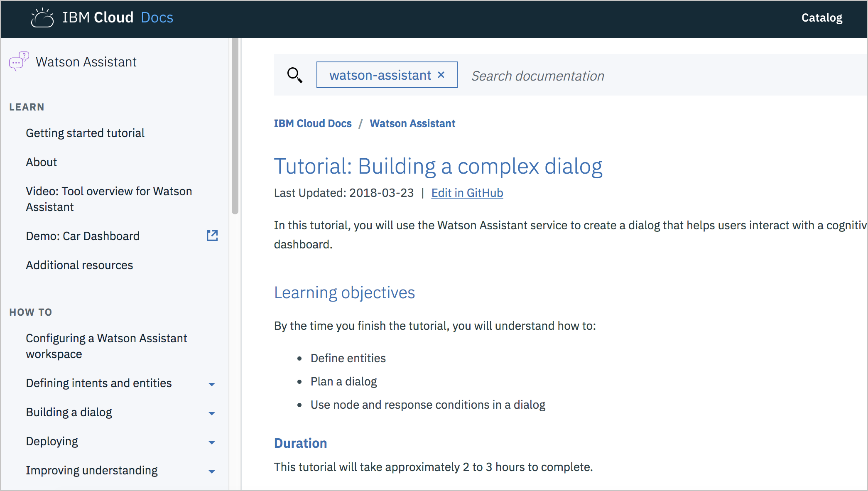Expand the Deploying section arrow
868x491 pixels.
[x=212, y=442]
